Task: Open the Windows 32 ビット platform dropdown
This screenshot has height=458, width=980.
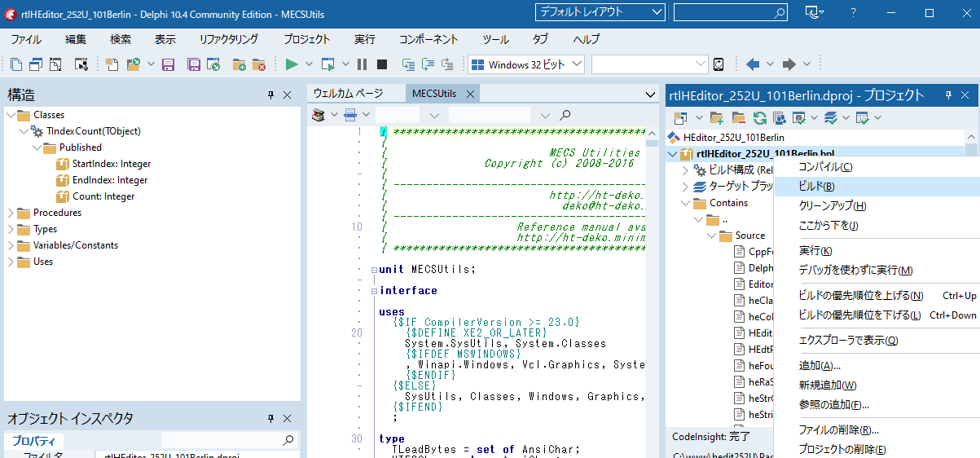Action: (577, 64)
